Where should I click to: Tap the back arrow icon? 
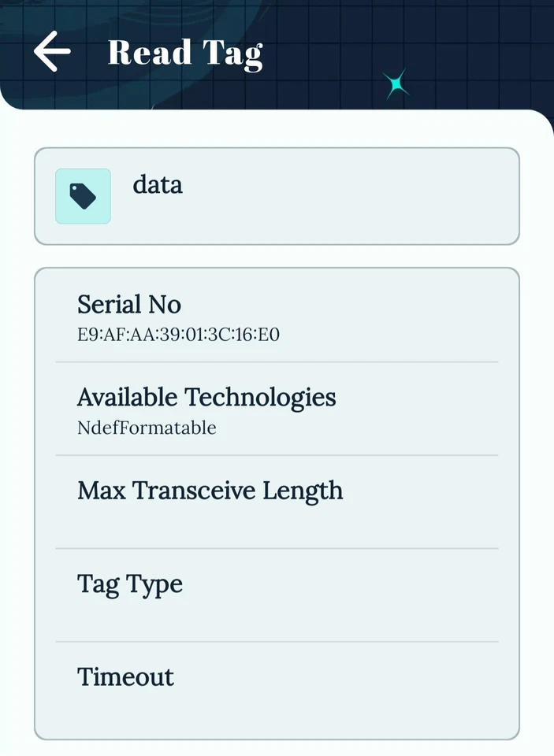click(52, 52)
